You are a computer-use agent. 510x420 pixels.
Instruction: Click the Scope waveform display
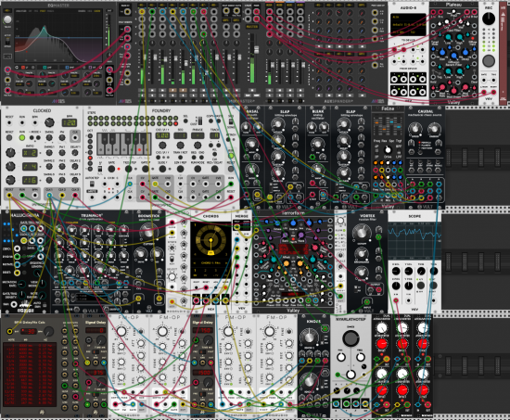click(x=414, y=241)
